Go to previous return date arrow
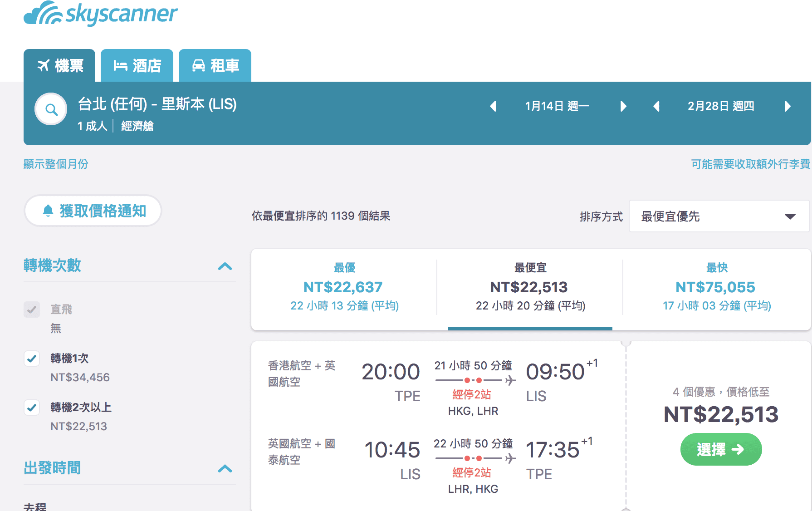The image size is (812, 511). point(656,106)
